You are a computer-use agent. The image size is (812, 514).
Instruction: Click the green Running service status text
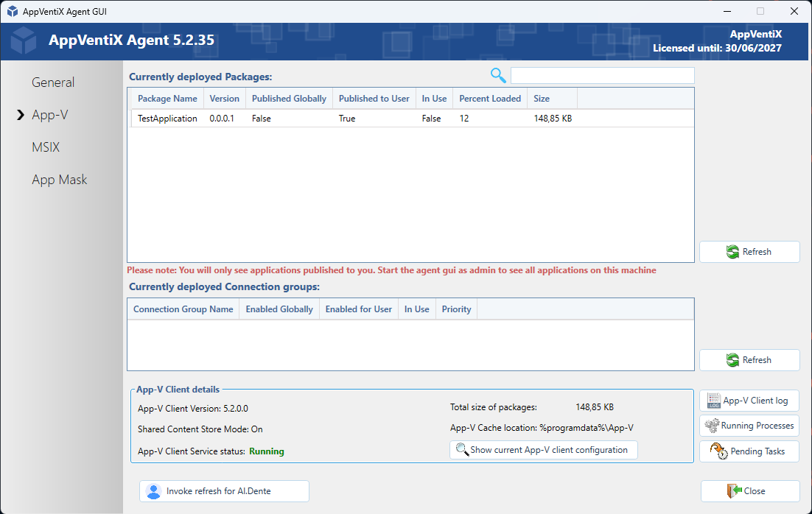(266, 451)
